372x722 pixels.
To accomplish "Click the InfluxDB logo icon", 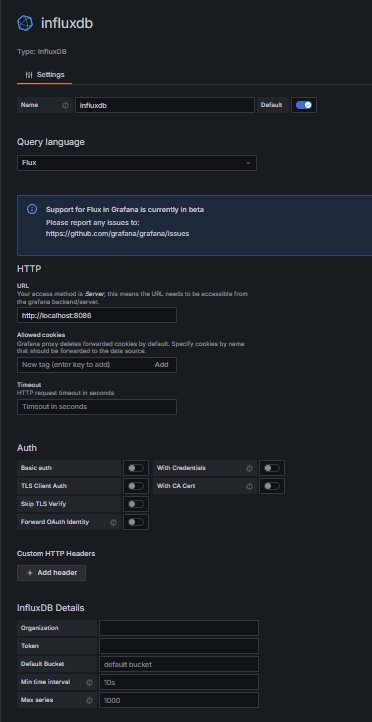I will [x=25, y=23].
